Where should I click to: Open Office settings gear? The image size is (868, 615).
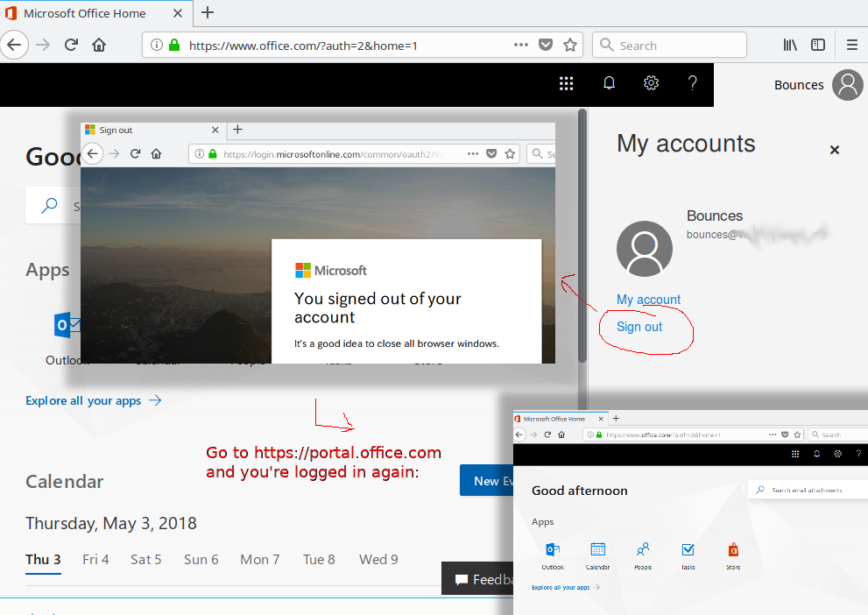click(651, 83)
